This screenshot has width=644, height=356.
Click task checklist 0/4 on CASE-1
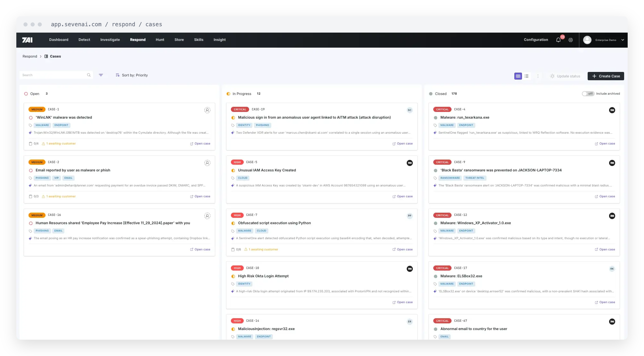tap(34, 144)
